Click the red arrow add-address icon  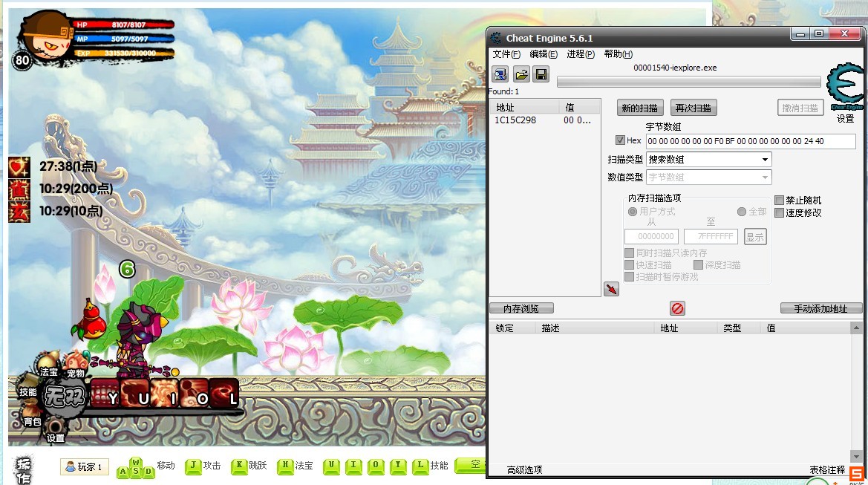pos(611,289)
